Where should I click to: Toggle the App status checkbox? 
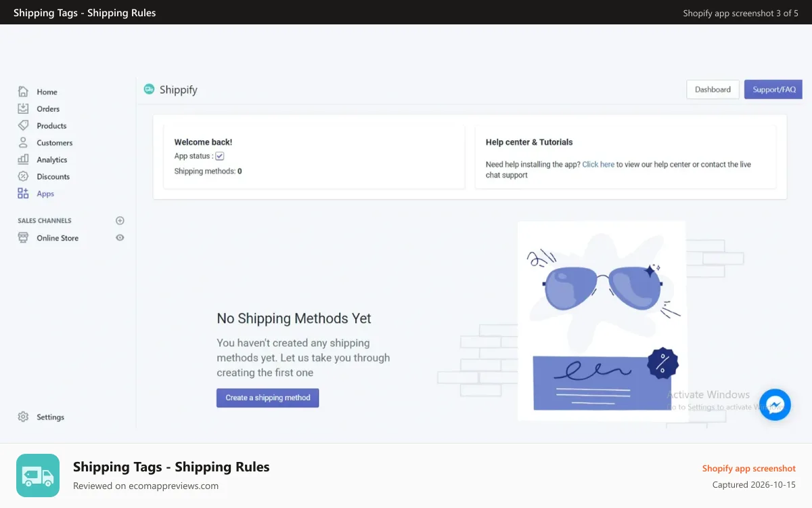tap(220, 156)
